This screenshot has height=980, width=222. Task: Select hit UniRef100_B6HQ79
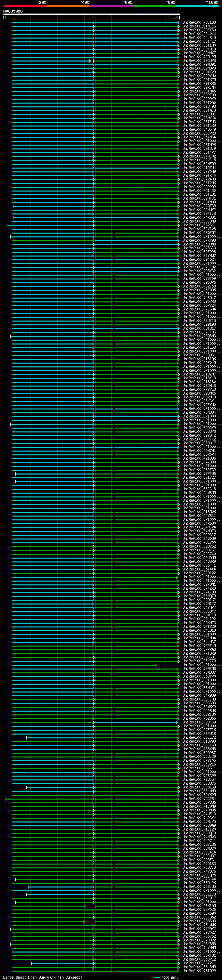(x=199, y=833)
